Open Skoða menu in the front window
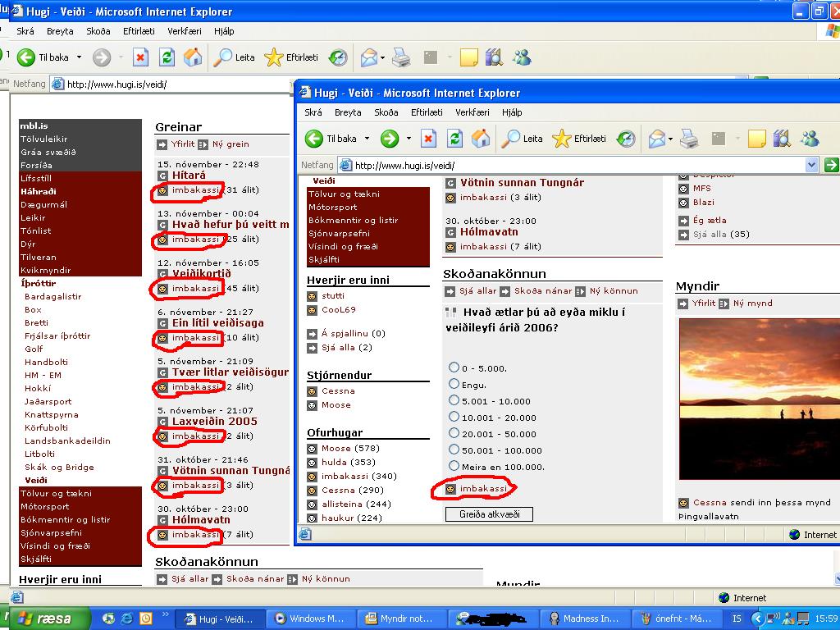This screenshot has width=840, height=630. 386,112
